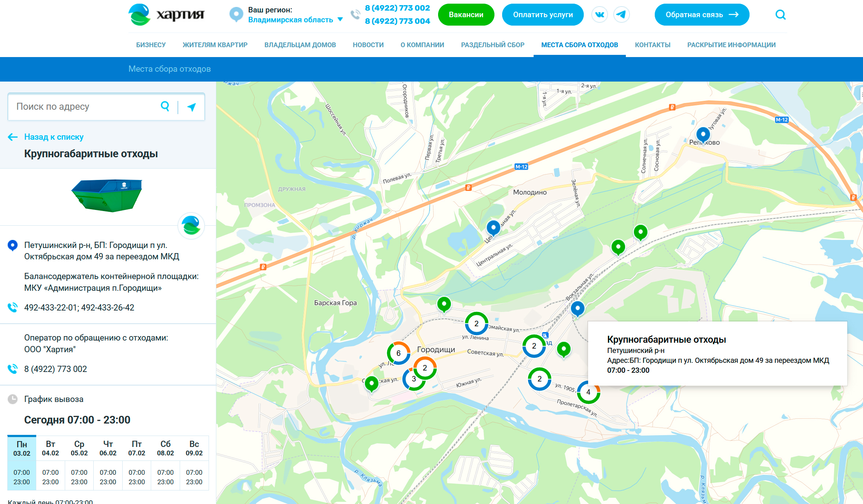Image resolution: width=863 pixels, height=504 pixels.
Task: Click the geolocation arrow in address search
Action: [x=191, y=107]
